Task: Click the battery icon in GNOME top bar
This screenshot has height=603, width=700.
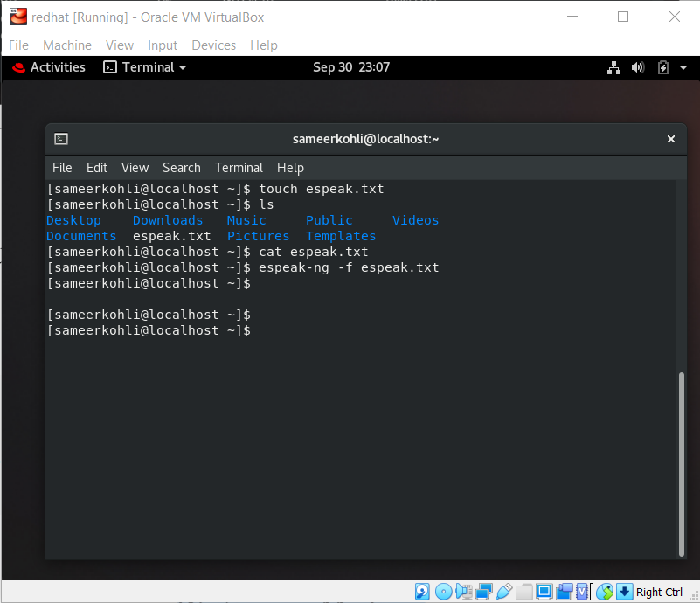Action: pos(662,67)
